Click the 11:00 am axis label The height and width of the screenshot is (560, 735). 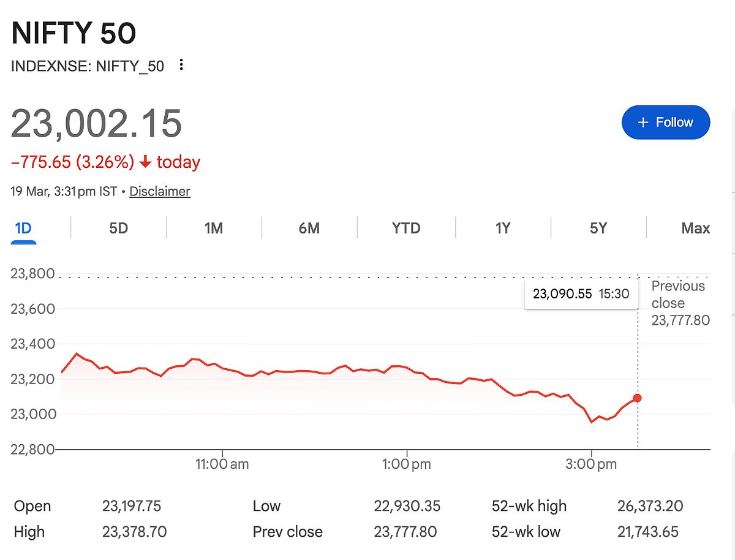(222, 464)
